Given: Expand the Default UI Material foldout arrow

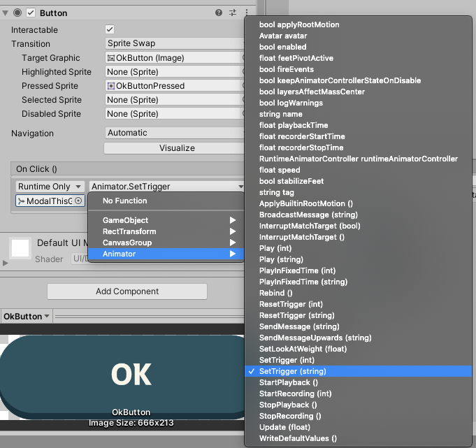Looking at the screenshot, I should coord(5,263).
